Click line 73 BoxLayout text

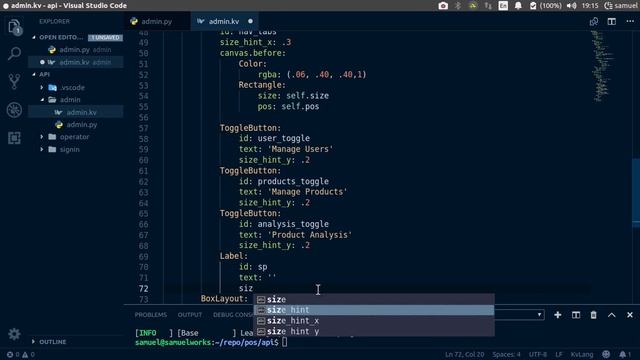click(x=224, y=298)
